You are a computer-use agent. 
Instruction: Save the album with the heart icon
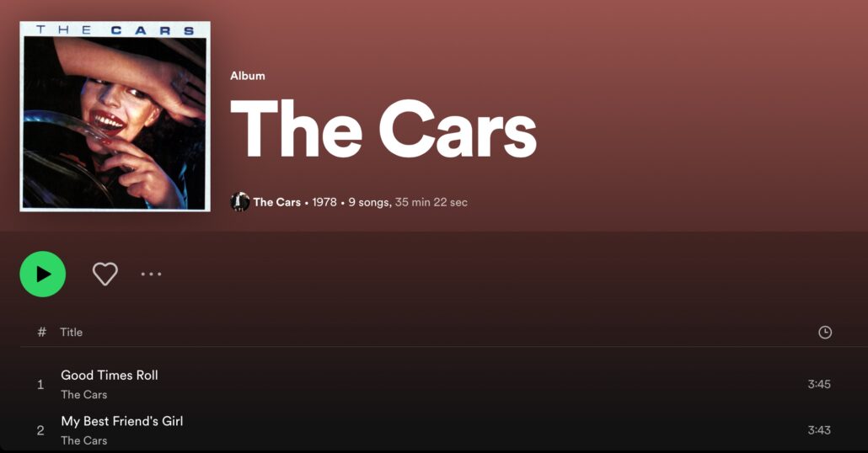[104, 274]
